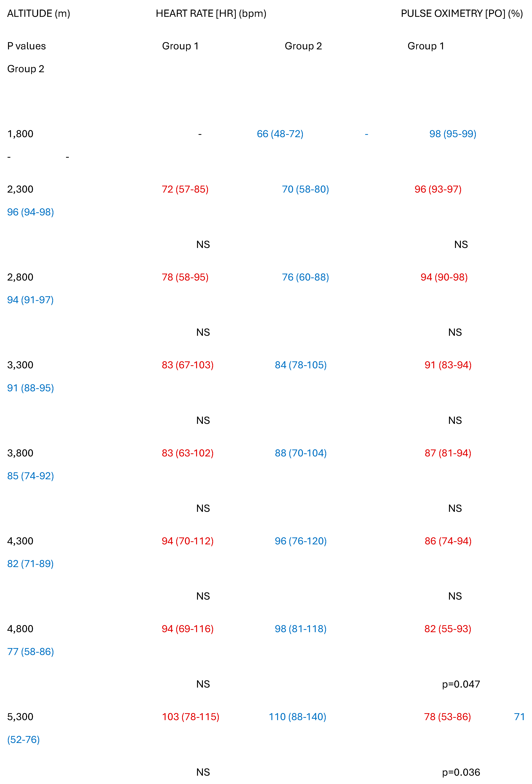Click the blue value 85 (74-92)
This screenshot has height=784, width=532.
click(x=30, y=476)
